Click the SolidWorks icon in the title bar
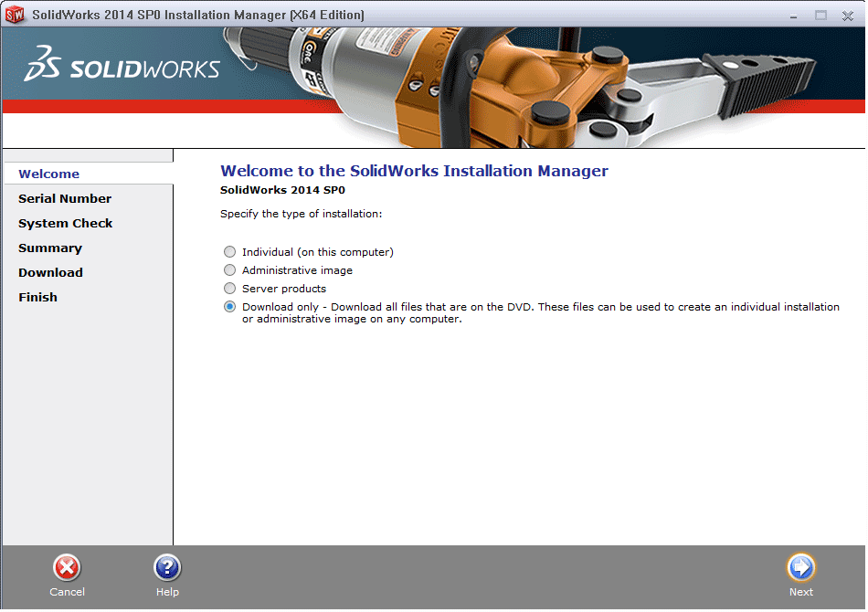This screenshot has width=868, height=612. [15, 14]
